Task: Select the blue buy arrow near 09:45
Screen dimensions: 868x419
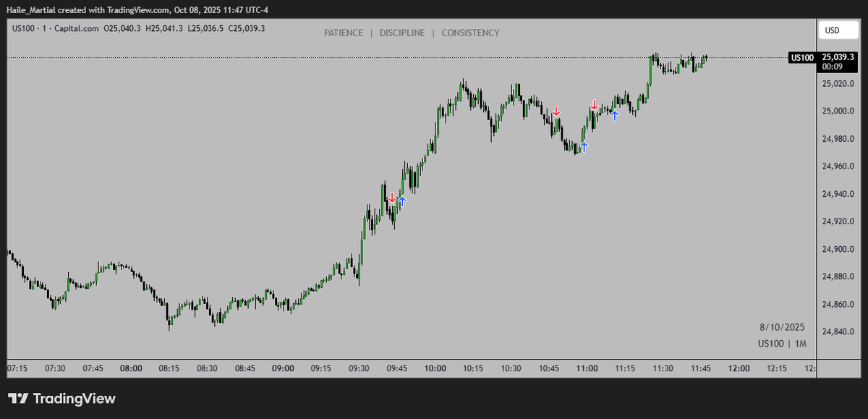Action: click(402, 200)
